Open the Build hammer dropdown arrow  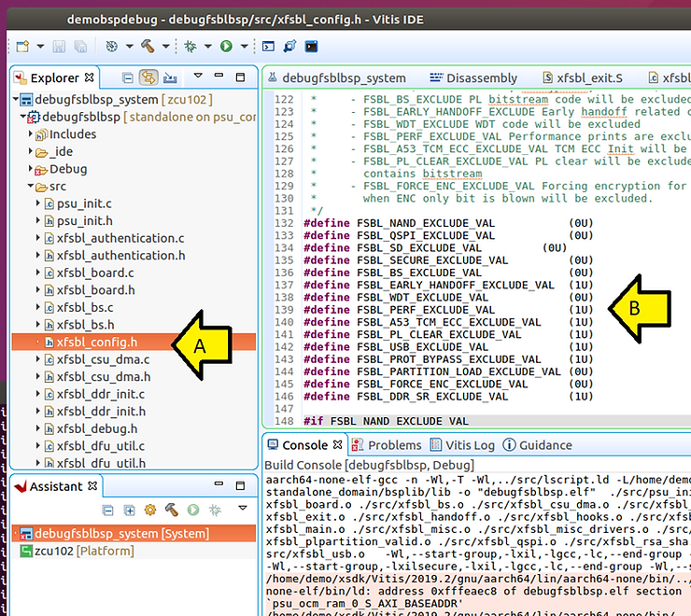click(165, 46)
